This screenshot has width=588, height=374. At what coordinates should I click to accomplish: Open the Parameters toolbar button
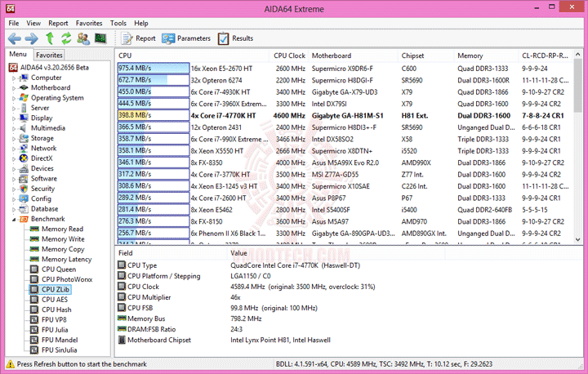click(x=186, y=38)
